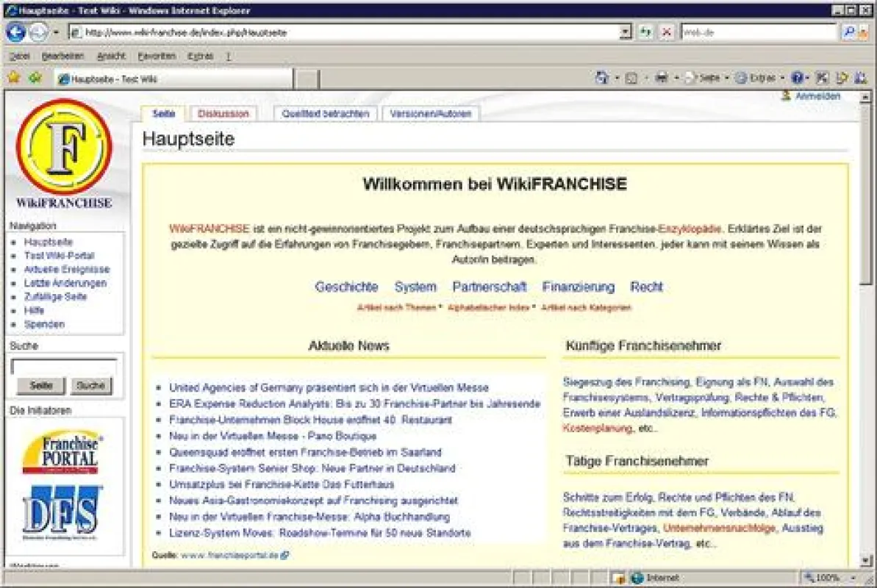
Task: Open the Favoriten menu
Action: [157, 56]
